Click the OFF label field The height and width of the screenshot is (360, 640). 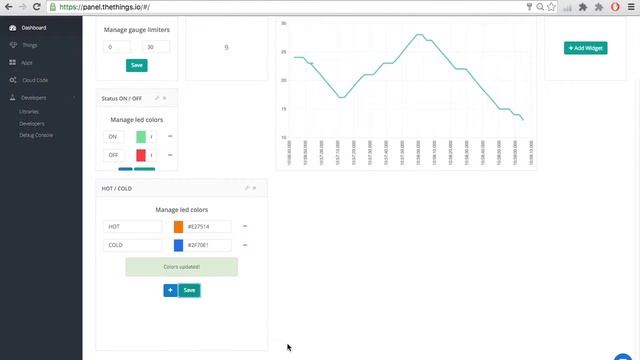pos(113,155)
